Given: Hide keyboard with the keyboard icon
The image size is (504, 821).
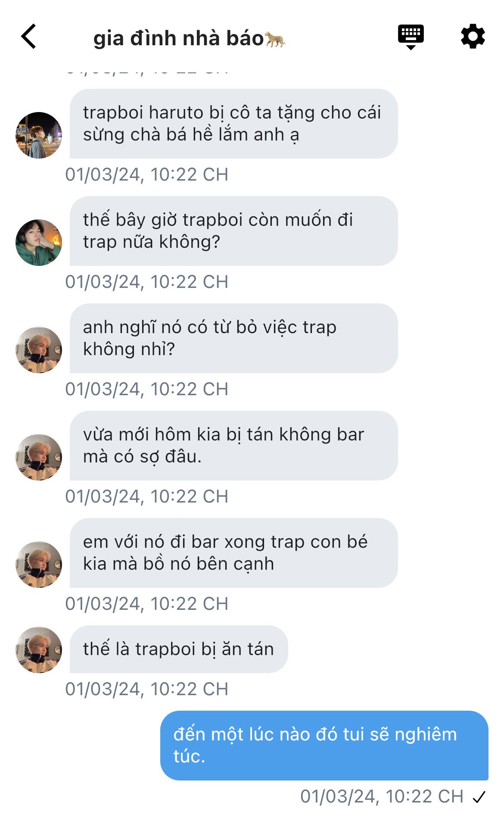Looking at the screenshot, I should coord(411,37).
